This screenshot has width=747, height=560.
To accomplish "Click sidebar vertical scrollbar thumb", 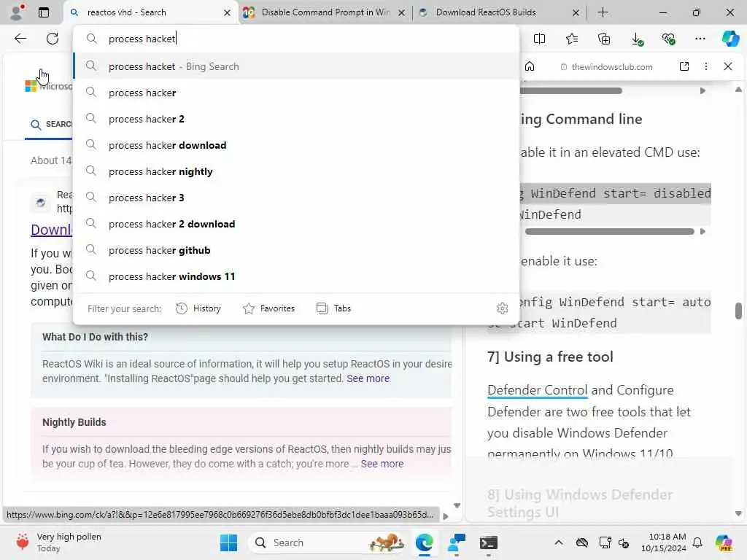I will click(x=738, y=311).
